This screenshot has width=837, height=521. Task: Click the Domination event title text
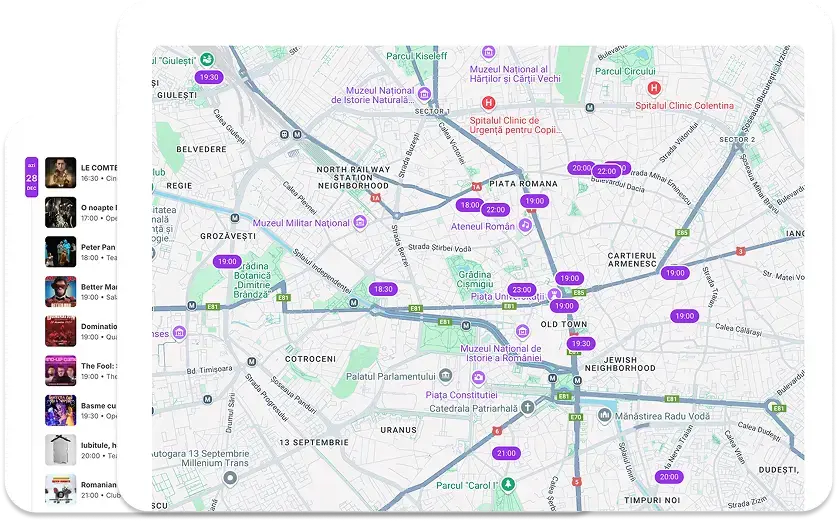tap(99, 326)
